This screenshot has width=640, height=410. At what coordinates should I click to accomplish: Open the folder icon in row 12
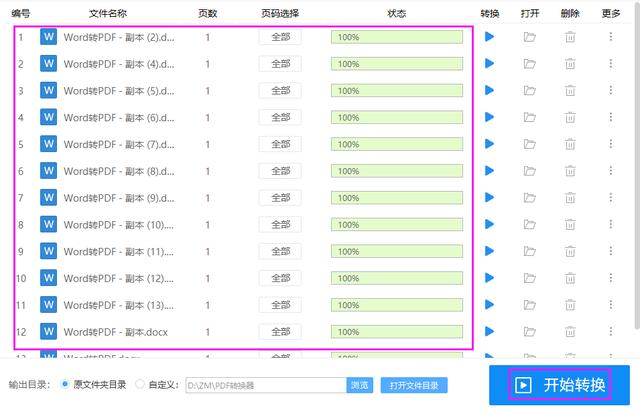(530, 331)
